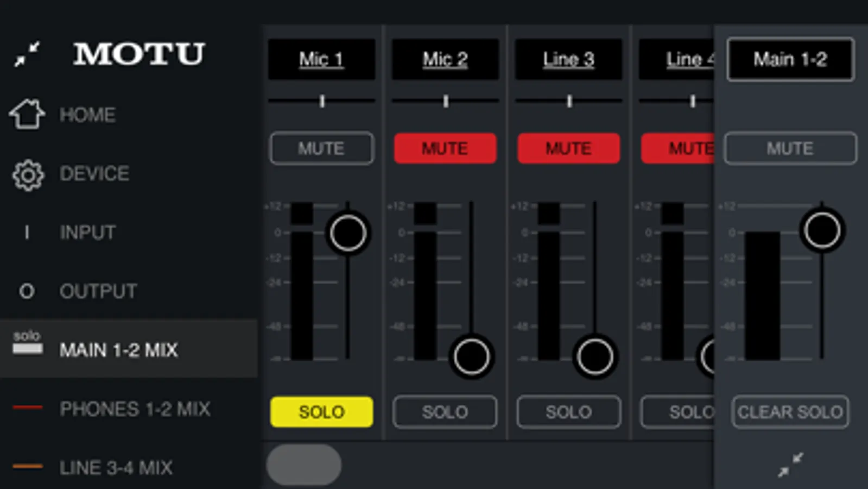868x489 pixels.
Task: Click the Main 1-2 output label
Action: coord(790,59)
